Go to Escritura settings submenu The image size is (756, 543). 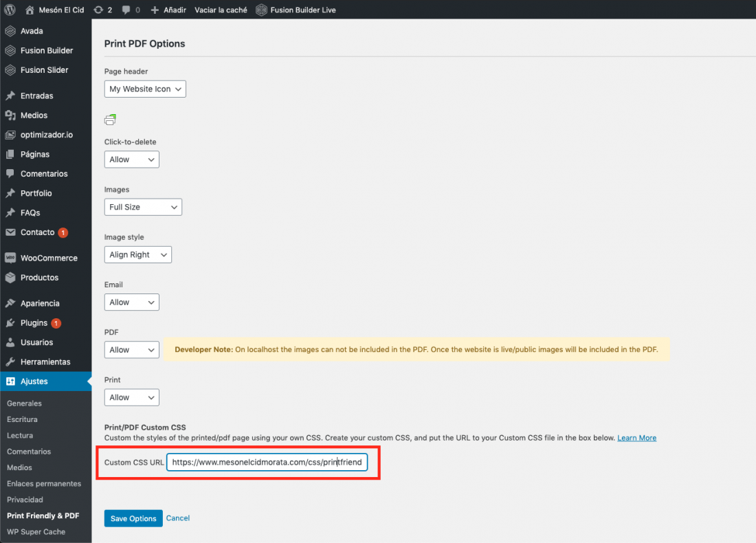click(22, 419)
